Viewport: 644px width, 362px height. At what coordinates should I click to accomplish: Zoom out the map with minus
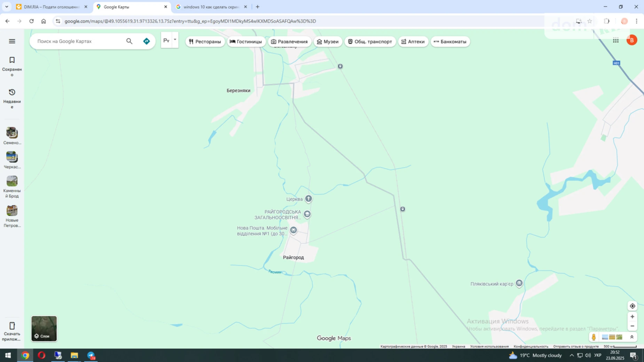(632, 326)
